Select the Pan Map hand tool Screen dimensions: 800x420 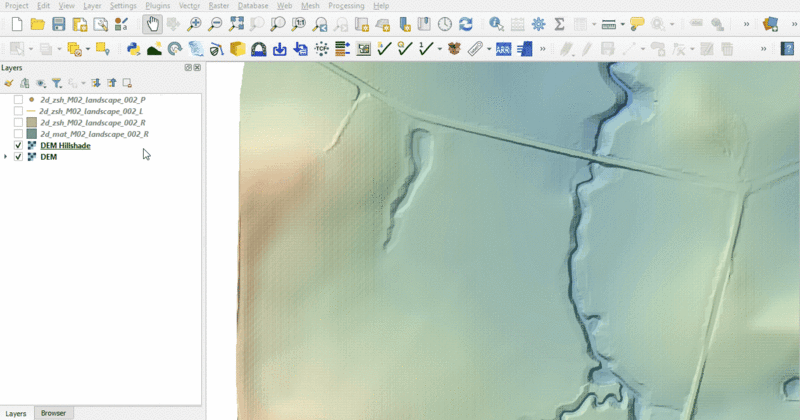click(x=151, y=24)
